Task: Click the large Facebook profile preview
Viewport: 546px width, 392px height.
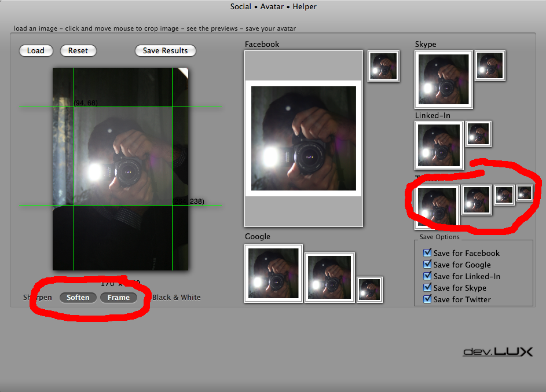Action: (303, 138)
